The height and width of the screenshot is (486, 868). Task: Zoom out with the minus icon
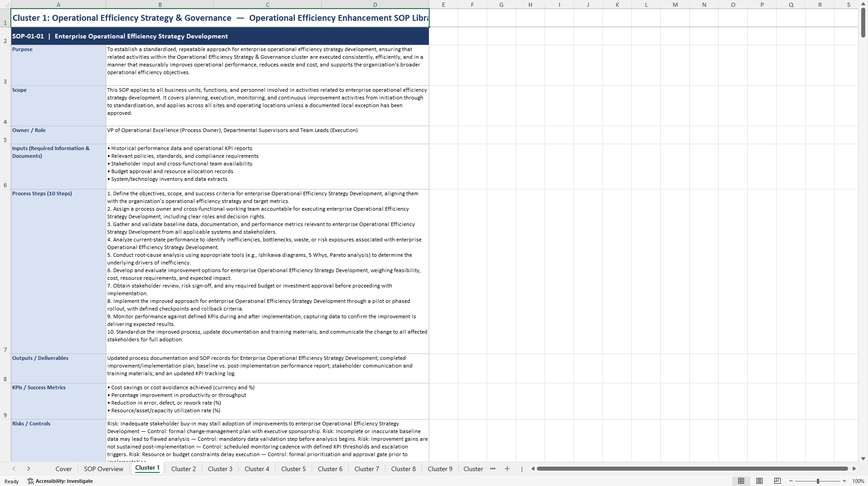coord(791,481)
